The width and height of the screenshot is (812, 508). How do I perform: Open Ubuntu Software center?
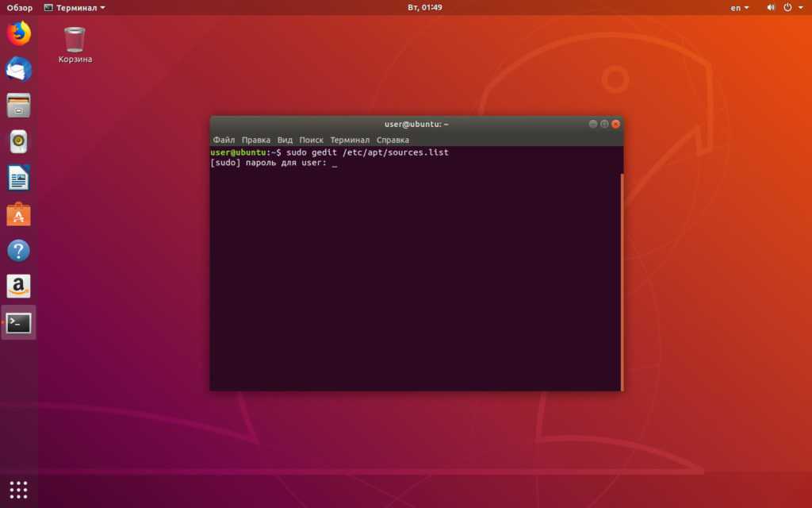click(18, 214)
